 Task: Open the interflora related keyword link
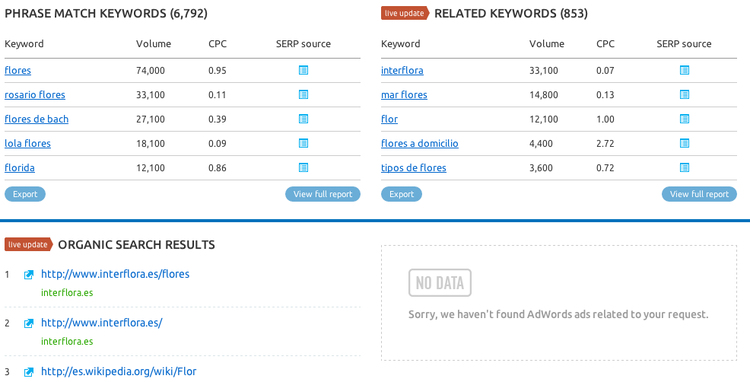[402, 71]
